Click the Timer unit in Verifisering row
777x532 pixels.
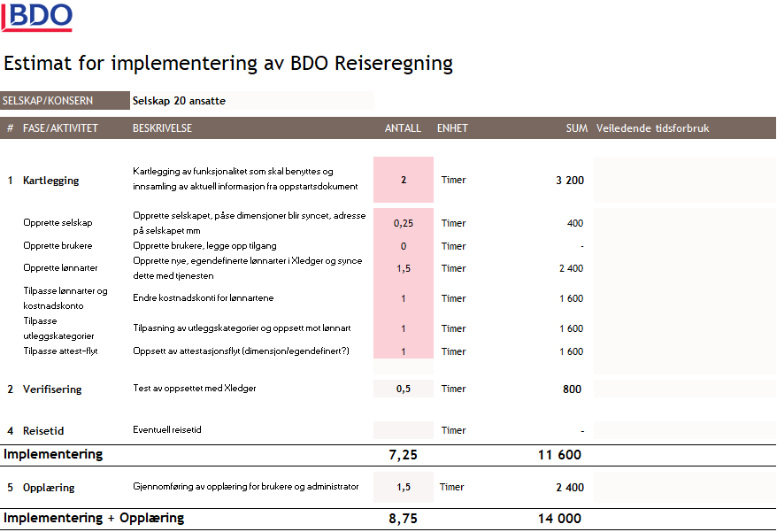(453, 389)
